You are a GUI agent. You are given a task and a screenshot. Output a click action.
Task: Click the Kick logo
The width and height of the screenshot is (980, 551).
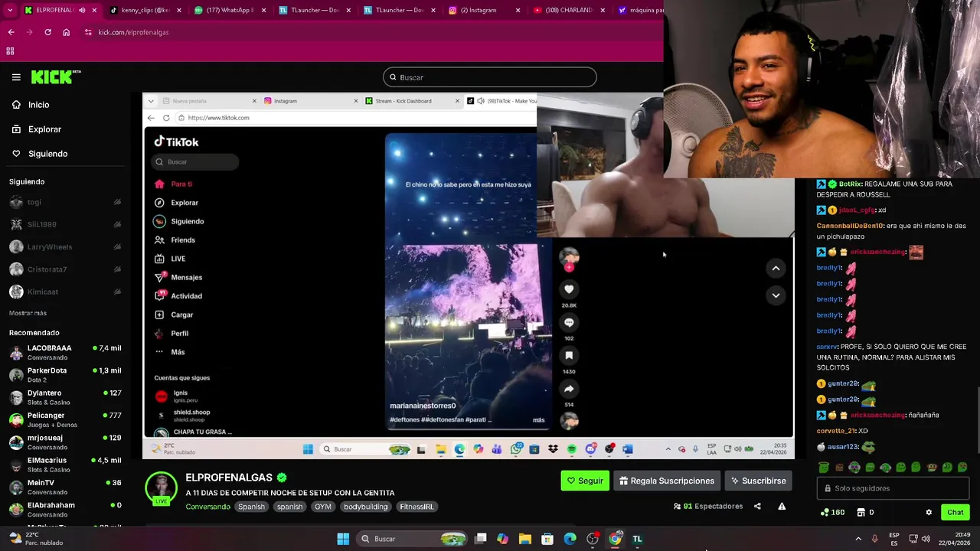[55, 77]
